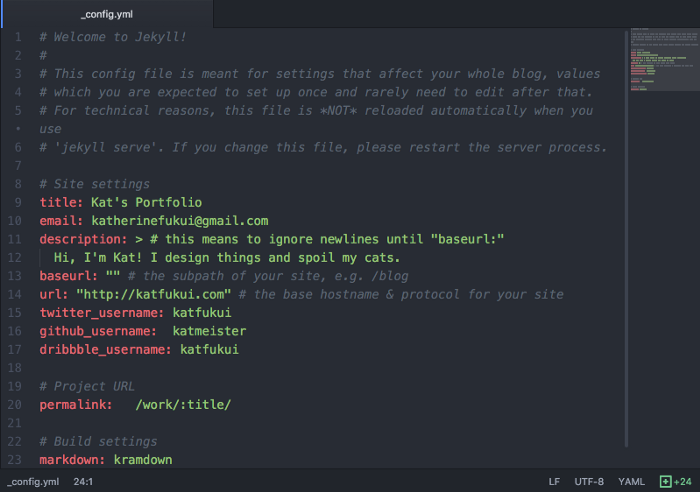Click the git diff added-lines icon
700x492 pixels.
(x=665, y=481)
